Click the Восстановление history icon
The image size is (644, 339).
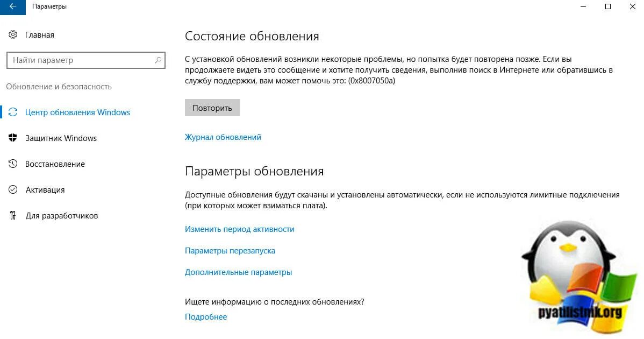point(13,164)
